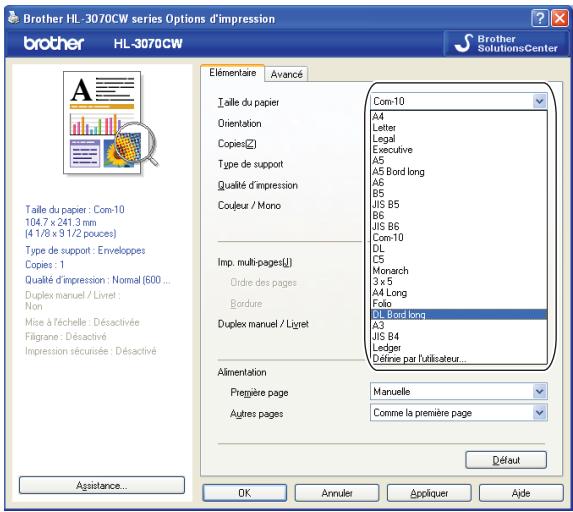This screenshot has width=573, height=512.
Task: Choose Définie par l'utilisateur option
Action: point(459,359)
